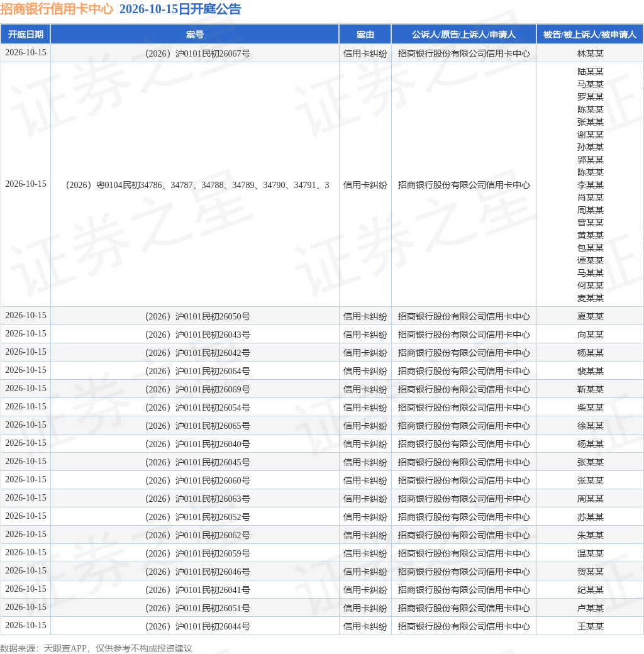Image resolution: width=644 pixels, height=654 pixels.
Task: Click defendant name "林某某"
Action: (x=590, y=53)
